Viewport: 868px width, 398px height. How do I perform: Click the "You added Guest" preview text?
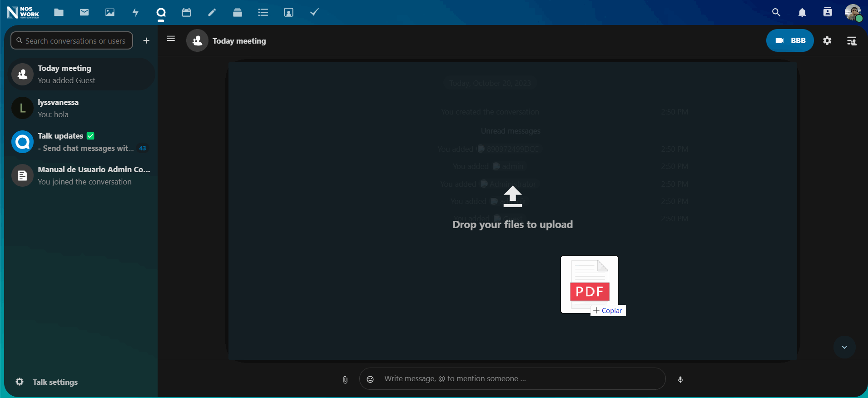coord(66,80)
